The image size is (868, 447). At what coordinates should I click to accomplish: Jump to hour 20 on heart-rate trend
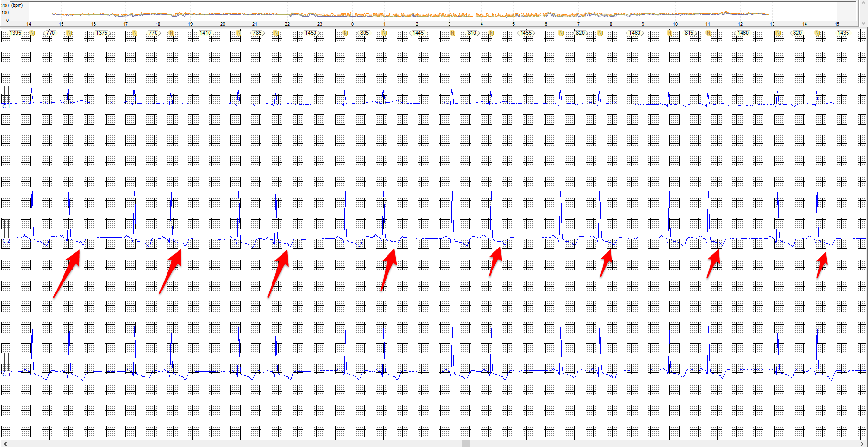click(x=223, y=24)
